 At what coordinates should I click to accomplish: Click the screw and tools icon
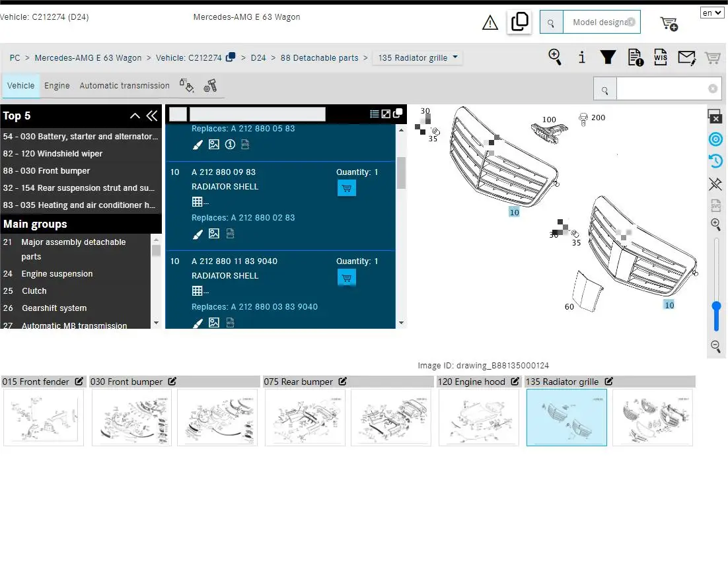click(210, 85)
